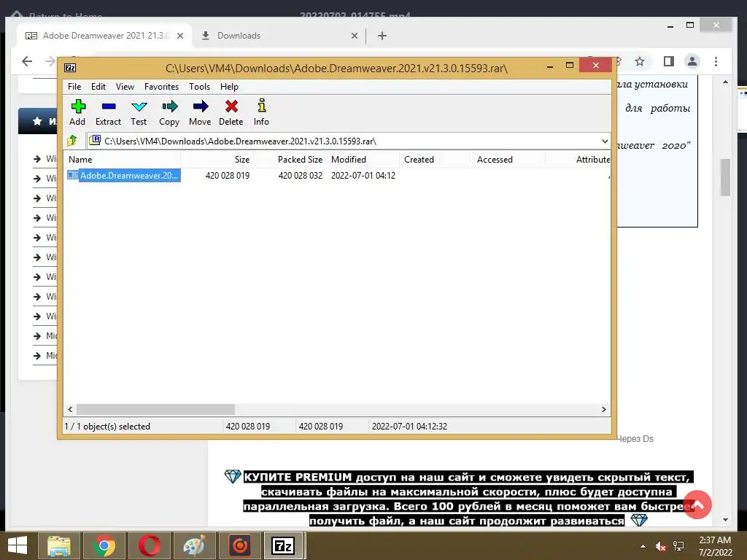Image resolution: width=747 pixels, height=560 pixels.
Task: Click the 7-Zip taskbar button
Action: [284, 545]
